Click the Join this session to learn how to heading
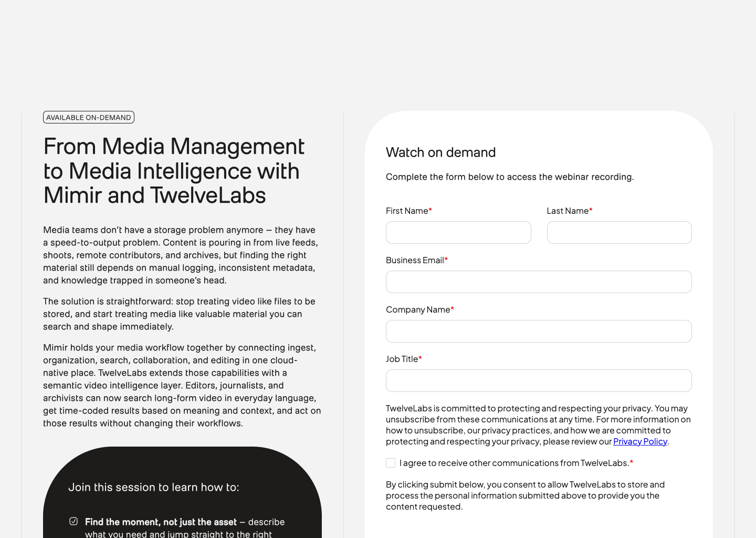The width and height of the screenshot is (756, 538). [x=154, y=487]
